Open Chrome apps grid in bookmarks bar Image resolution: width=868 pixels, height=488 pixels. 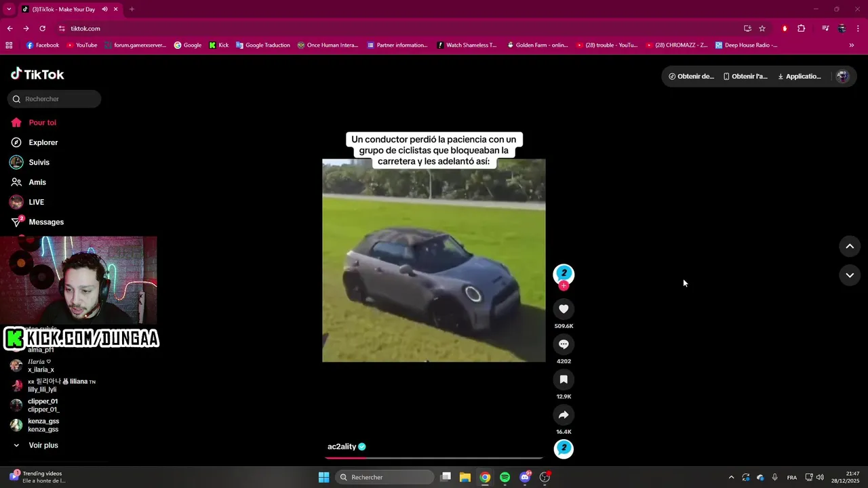tap(9, 45)
